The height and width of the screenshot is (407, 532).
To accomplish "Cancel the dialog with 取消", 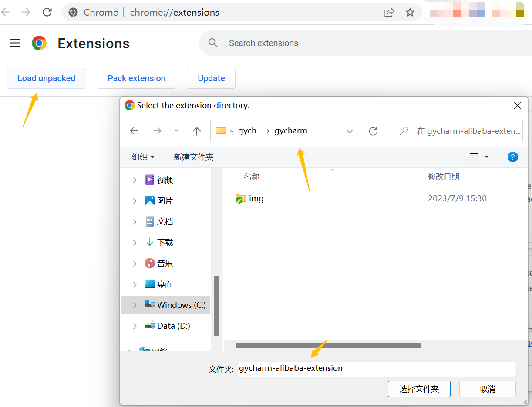I will (x=488, y=389).
